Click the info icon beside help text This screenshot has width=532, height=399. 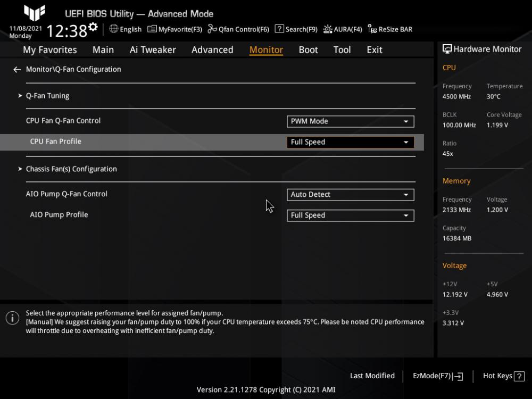pos(13,318)
